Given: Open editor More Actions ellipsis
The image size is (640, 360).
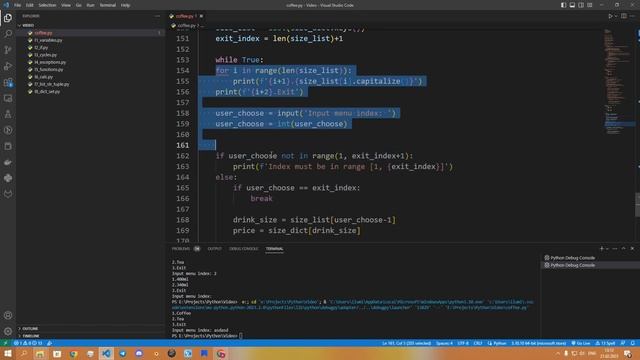Looking at the screenshot, I should 632,16.
